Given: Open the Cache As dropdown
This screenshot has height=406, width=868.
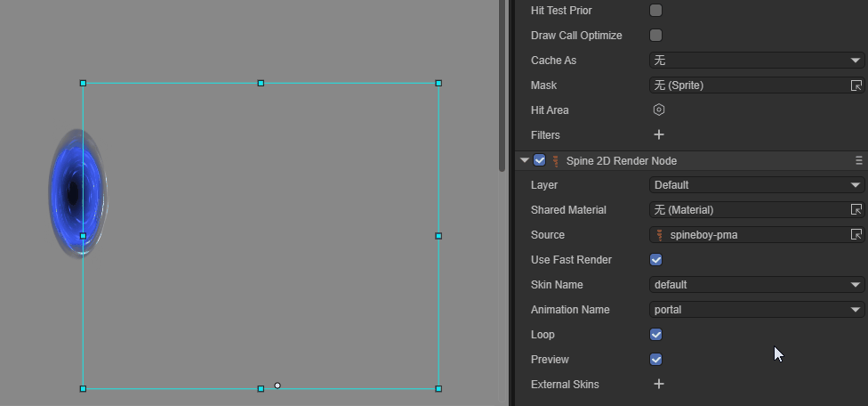Looking at the screenshot, I should (757, 61).
